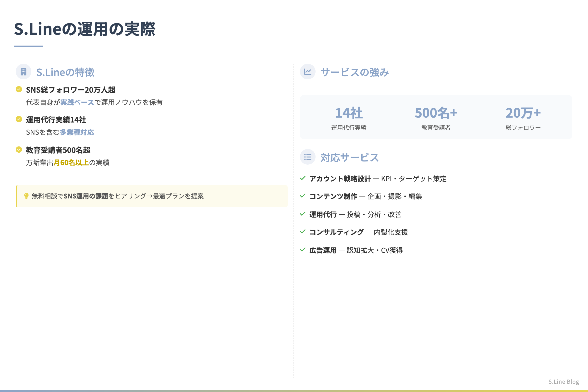Click the bold heading 教育受講者500名超

pos(58,150)
